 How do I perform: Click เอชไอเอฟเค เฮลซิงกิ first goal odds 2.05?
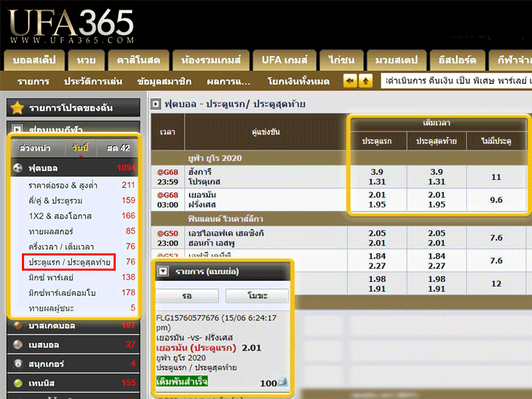377,233
